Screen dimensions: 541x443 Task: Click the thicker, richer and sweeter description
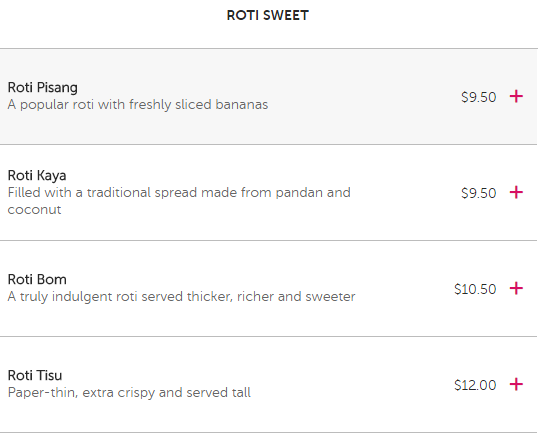tap(181, 297)
